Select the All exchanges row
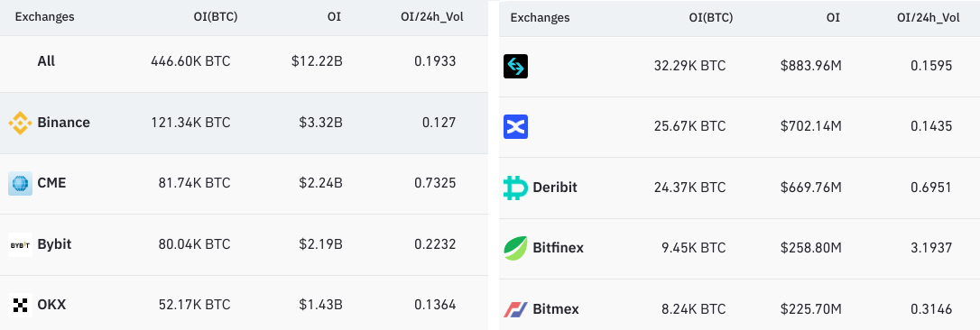Screen dimensions: 980x330 [x=244, y=61]
